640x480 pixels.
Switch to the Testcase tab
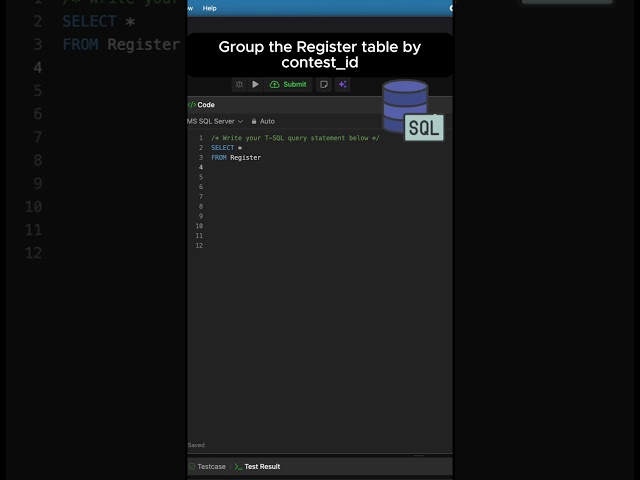[207, 467]
